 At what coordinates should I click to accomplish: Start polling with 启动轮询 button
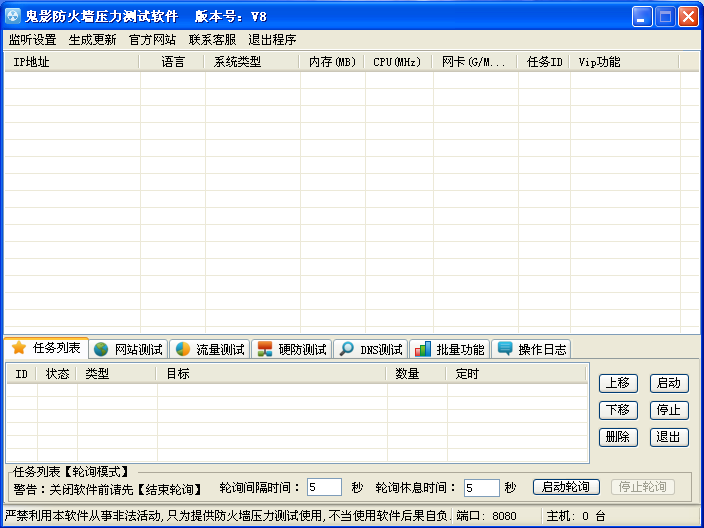coord(566,487)
